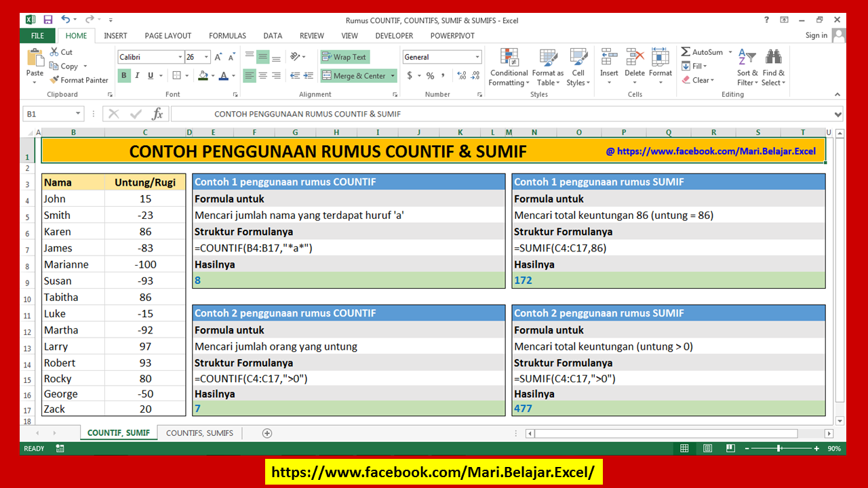The image size is (868, 488).
Task: Switch to the PAGE LAYOUT tab
Action: pos(168,35)
